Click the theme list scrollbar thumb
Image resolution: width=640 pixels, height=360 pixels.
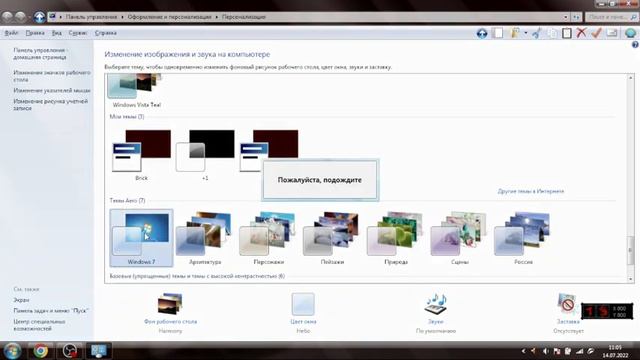pos(631,250)
